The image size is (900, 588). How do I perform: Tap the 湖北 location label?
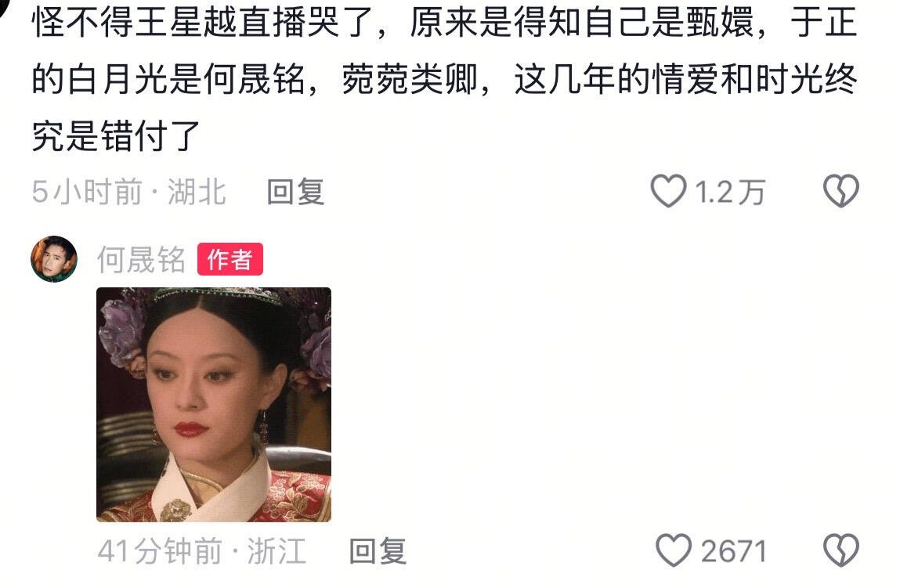tap(197, 192)
